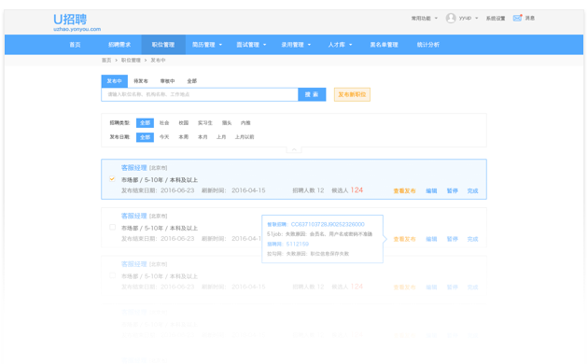Open the first 客服经理 job title

[x=133, y=168]
